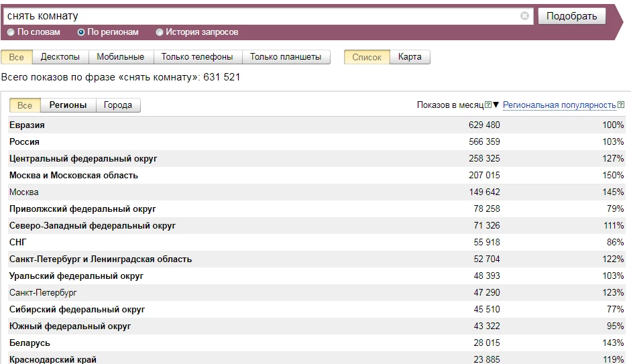The width and height of the screenshot is (631, 364).
Task: Click the 79% popularity value
Action: click(616, 208)
